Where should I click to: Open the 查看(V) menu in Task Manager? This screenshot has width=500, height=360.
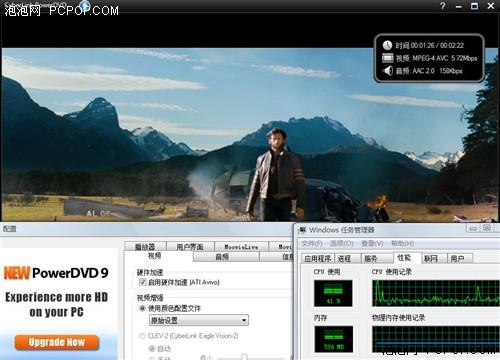[372, 244]
